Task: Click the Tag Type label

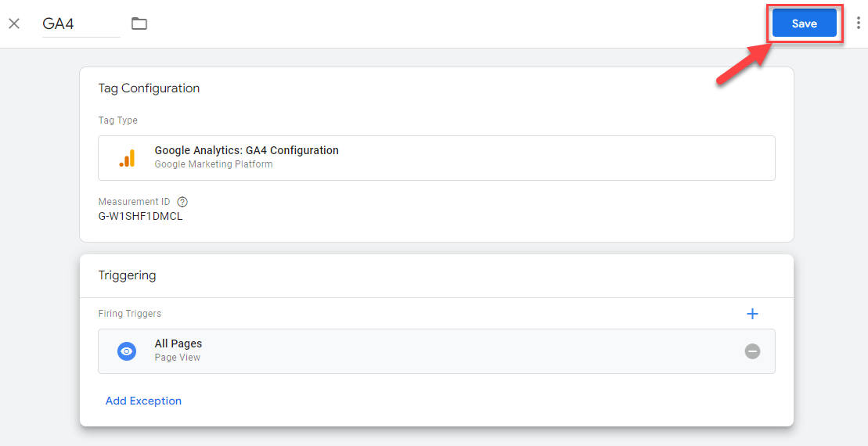Action: 118,120
